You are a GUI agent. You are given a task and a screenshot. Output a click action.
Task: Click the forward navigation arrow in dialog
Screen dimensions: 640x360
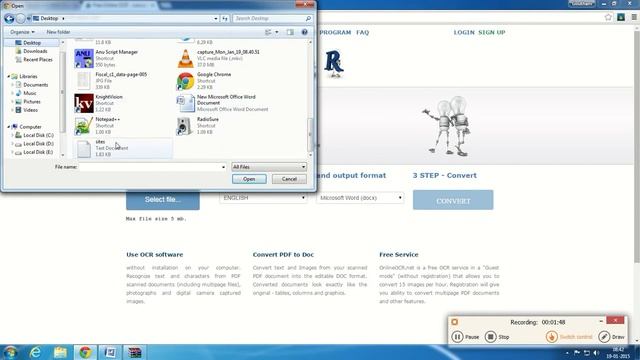click(x=20, y=18)
